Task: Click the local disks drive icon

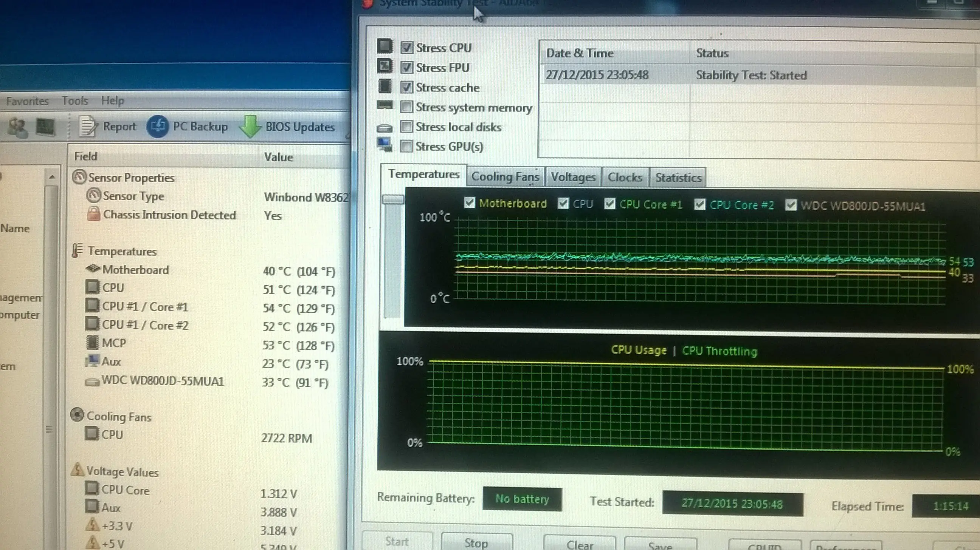Action: coord(384,128)
